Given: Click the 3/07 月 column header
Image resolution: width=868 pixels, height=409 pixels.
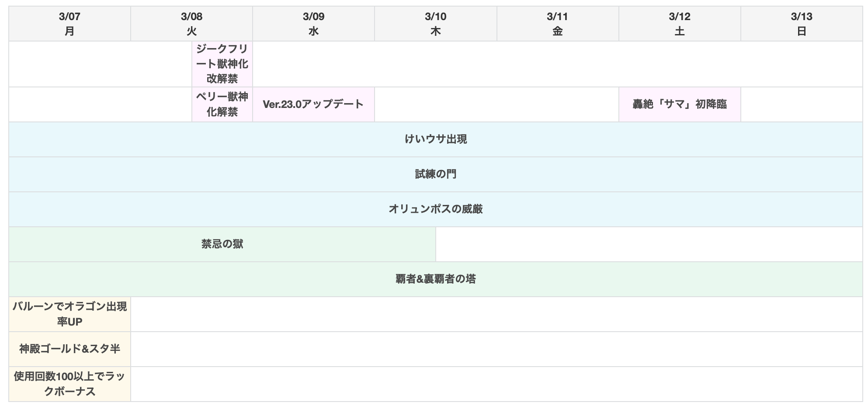Looking at the screenshot, I should pyautogui.click(x=69, y=24).
